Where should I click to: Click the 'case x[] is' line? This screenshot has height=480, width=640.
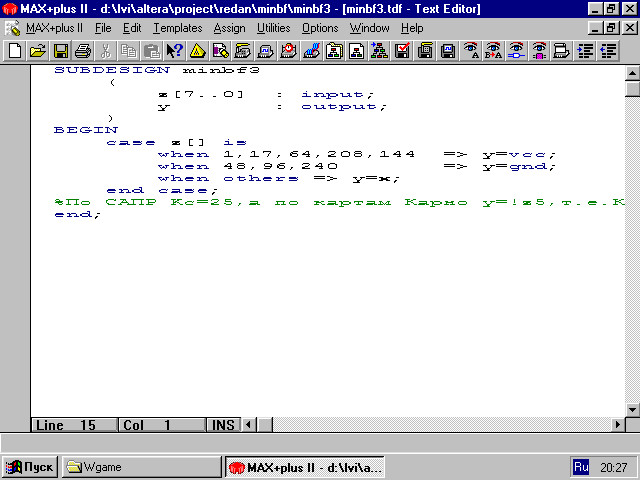point(176,142)
